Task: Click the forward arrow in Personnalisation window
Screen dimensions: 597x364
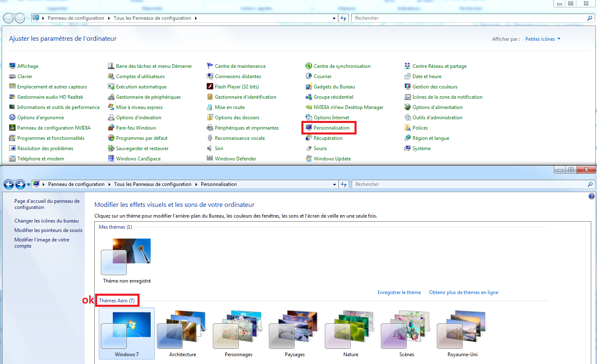Action: pyautogui.click(x=20, y=184)
